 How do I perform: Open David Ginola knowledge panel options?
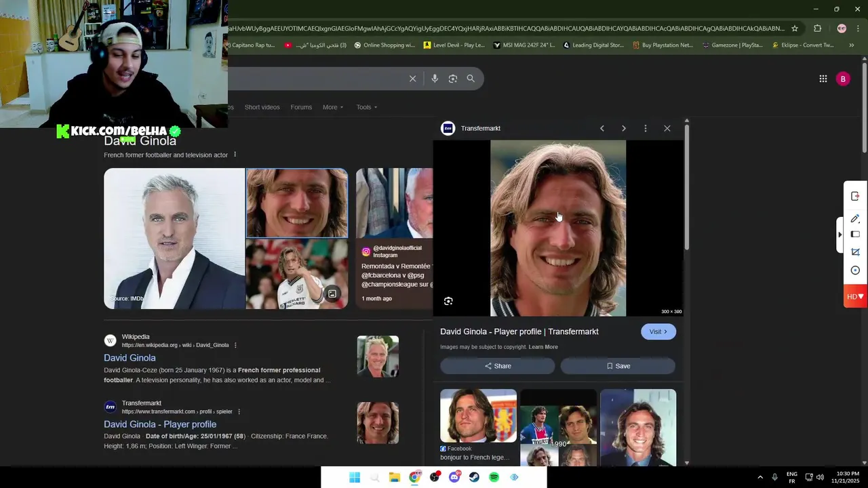point(235,155)
